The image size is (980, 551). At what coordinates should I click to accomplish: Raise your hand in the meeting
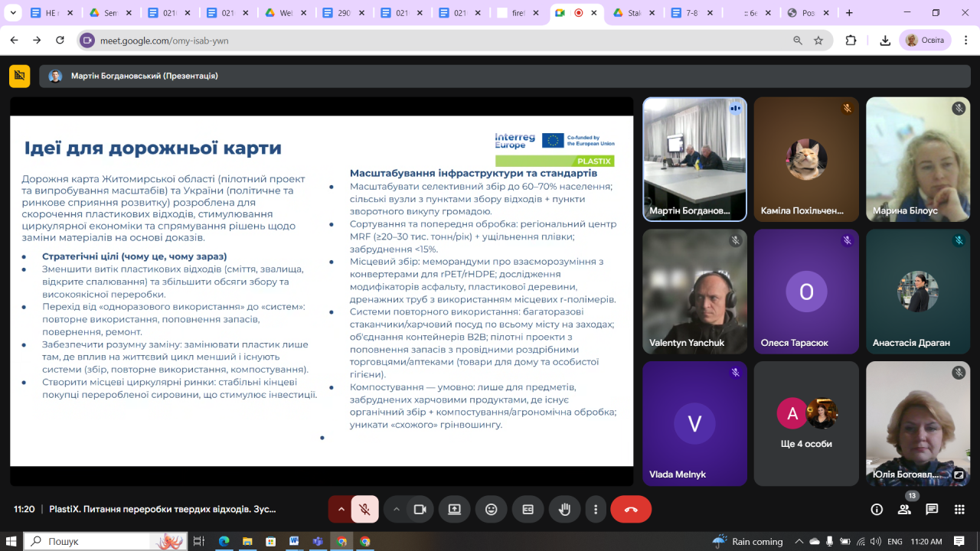pyautogui.click(x=564, y=509)
